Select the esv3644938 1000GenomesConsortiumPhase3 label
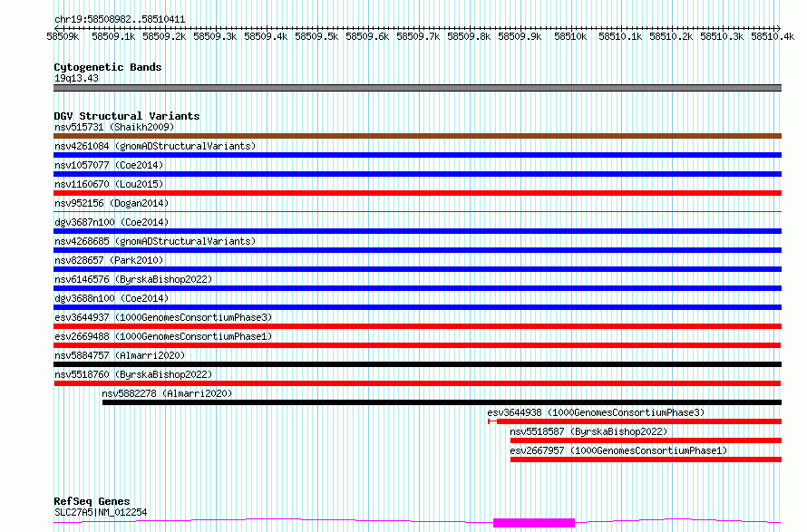 (596, 412)
